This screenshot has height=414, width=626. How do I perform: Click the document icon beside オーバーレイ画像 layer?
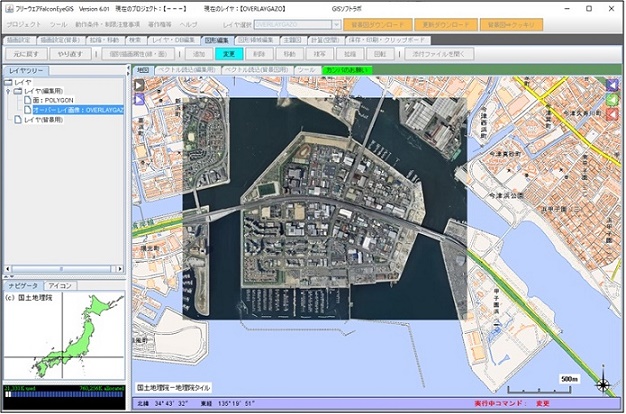[28, 109]
